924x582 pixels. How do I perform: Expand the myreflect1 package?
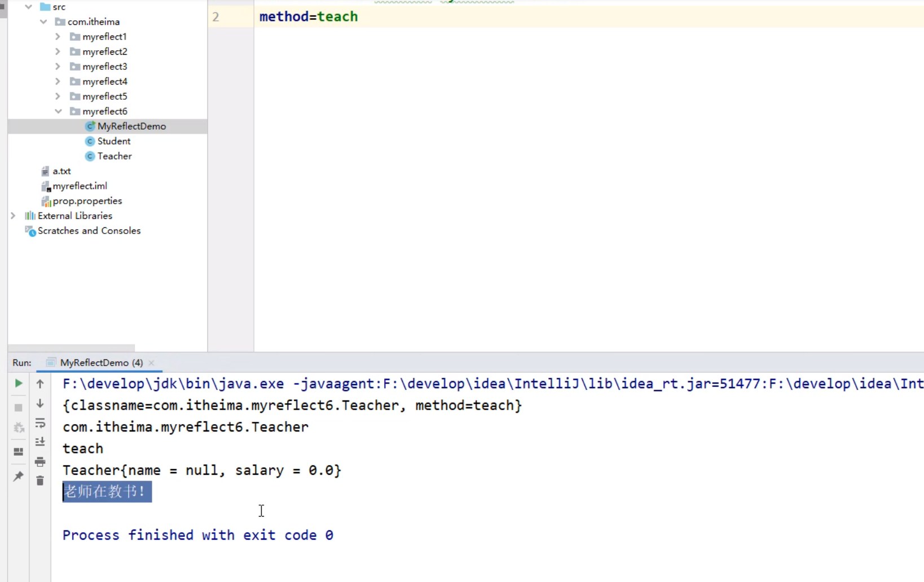[x=58, y=37]
